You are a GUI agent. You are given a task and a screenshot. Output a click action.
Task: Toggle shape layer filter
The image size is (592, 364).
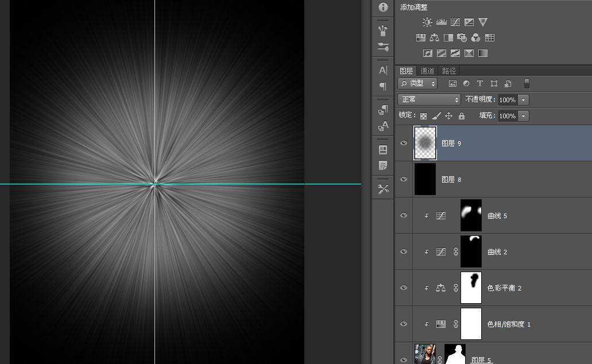pos(494,83)
